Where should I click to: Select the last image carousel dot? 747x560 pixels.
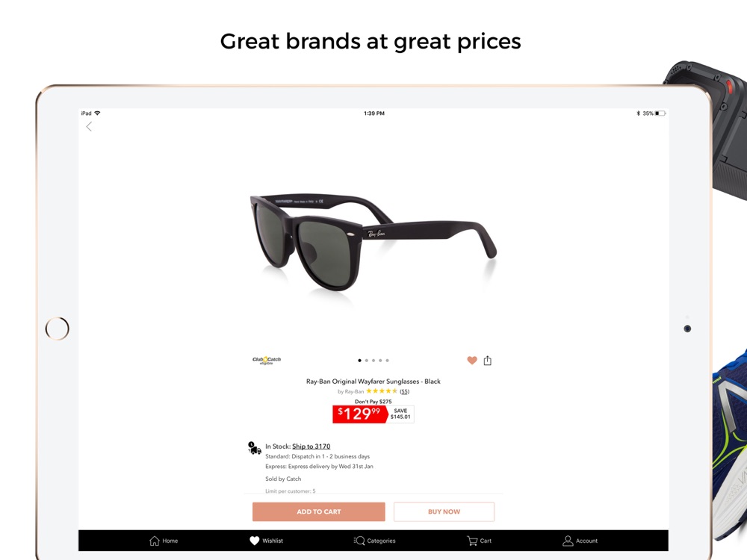pyautogui.click(x=387, y=361)
